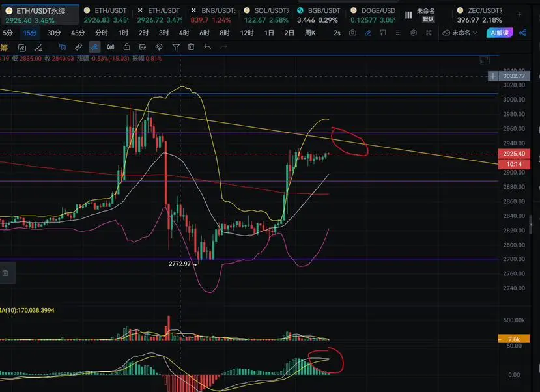This screenshot has height=392, width=540.
Task: Lock drawings with the padlock icon
Action: (x=127, y=47)
